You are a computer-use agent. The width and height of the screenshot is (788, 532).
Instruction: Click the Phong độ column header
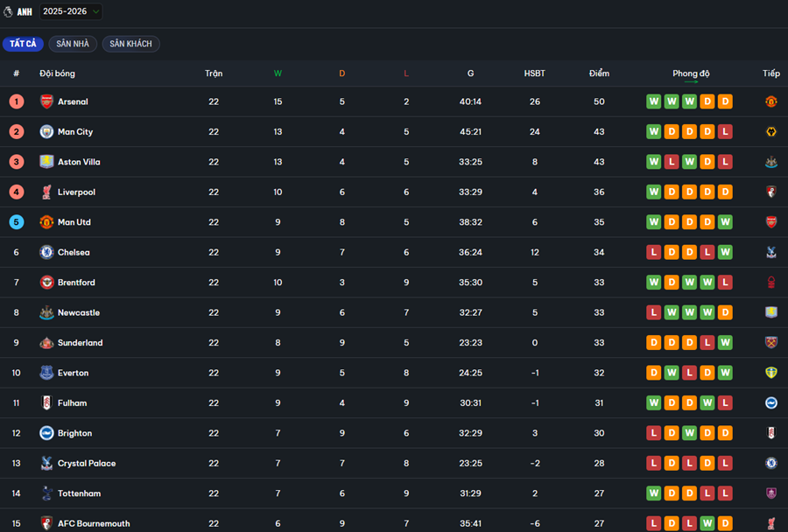[691, 73]
